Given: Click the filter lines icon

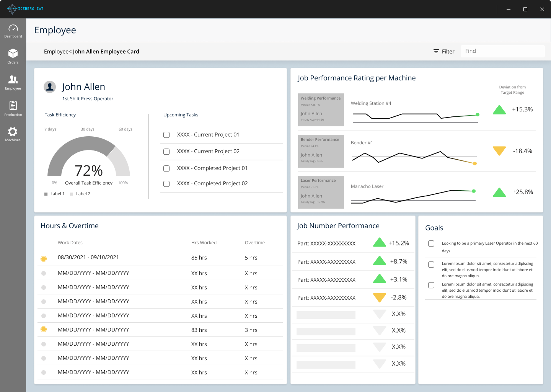Looking at the screenshot, I should (x=436, y=51).
